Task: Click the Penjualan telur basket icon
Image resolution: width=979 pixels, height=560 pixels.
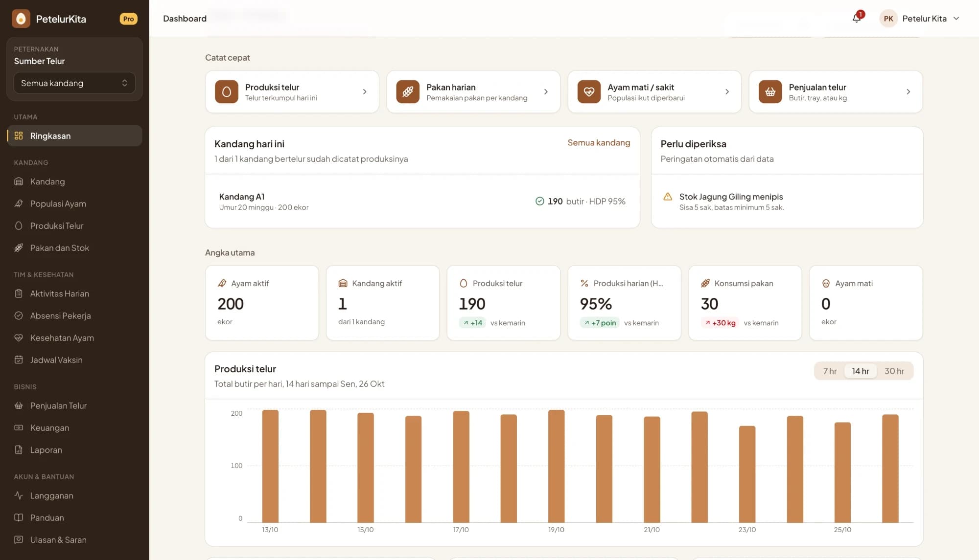Action: pyautogui.click(x=770, y=91)
